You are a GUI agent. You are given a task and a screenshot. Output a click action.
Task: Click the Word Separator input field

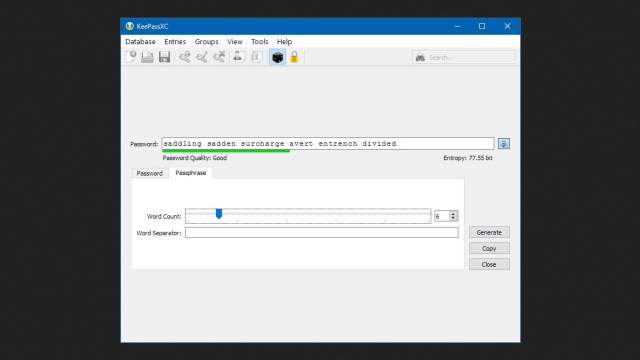coord(322,233)
